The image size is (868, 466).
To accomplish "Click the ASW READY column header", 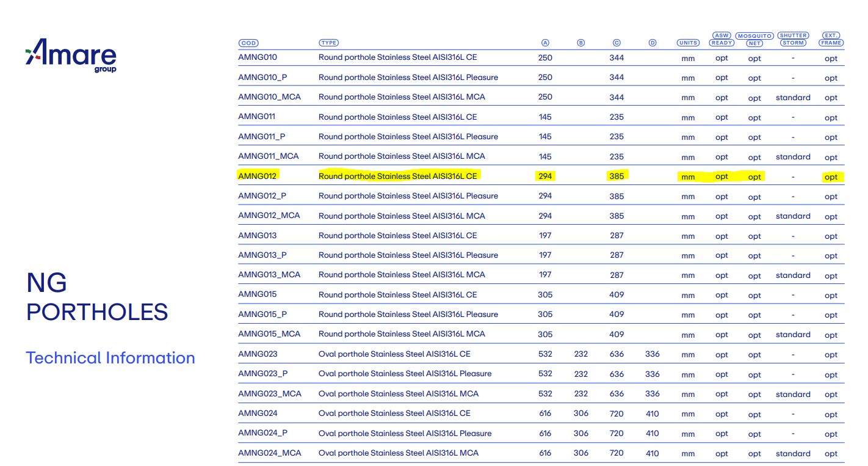I will click(722, 39).
